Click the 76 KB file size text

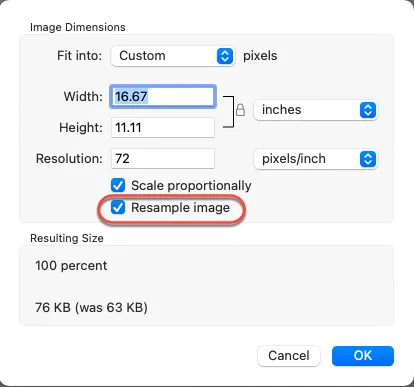pyautogui.click(x=91, y=307)
